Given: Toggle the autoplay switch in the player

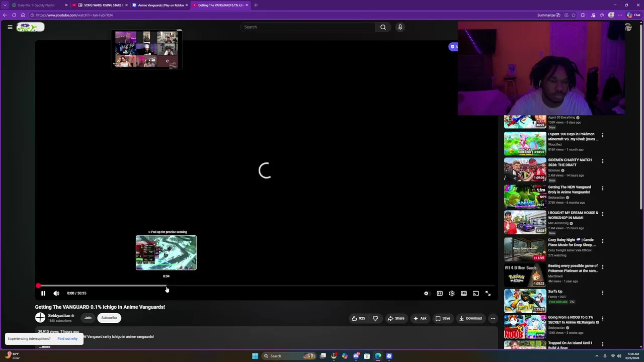Looking at the screenshot, I should [426, 293].
